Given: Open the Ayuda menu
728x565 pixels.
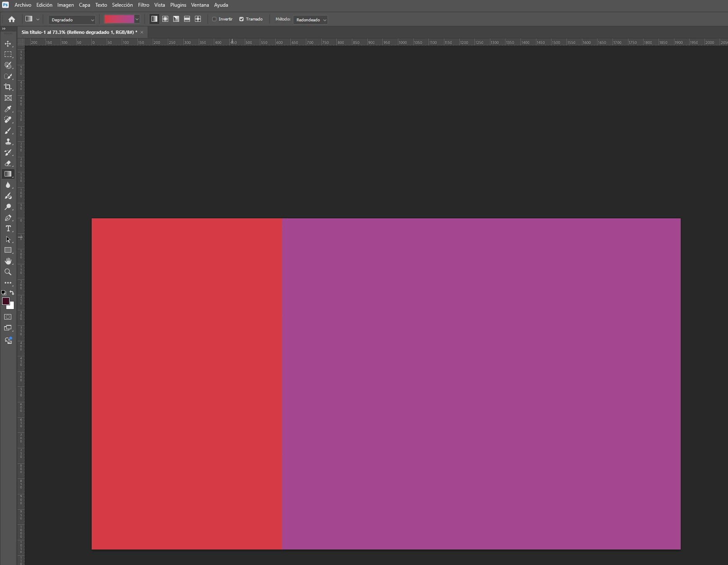Looking at the screenshot, I should [221, 5].
